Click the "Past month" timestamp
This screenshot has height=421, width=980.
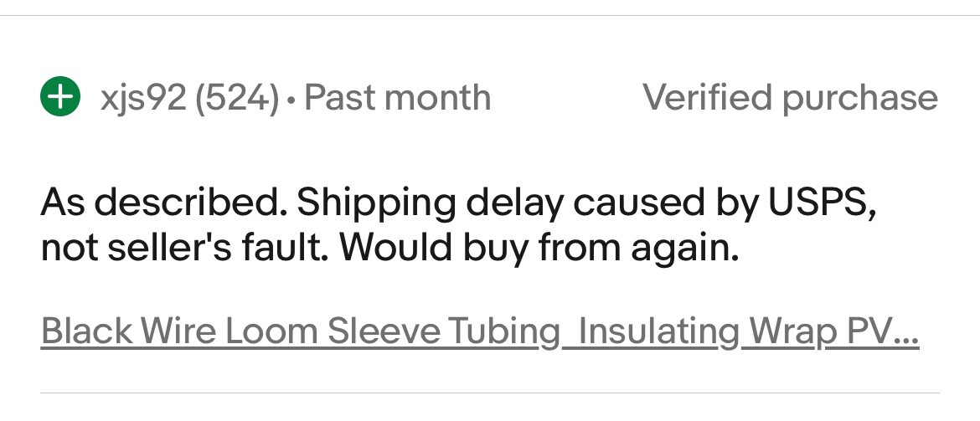[397, 98]
